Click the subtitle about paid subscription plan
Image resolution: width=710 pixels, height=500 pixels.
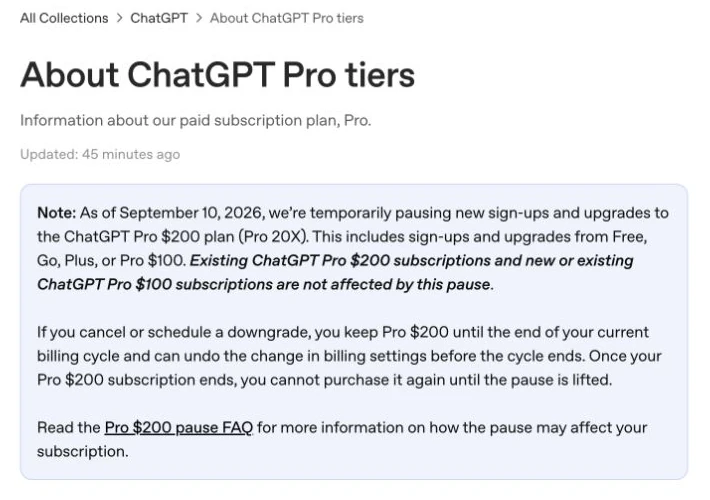[196, 120]
